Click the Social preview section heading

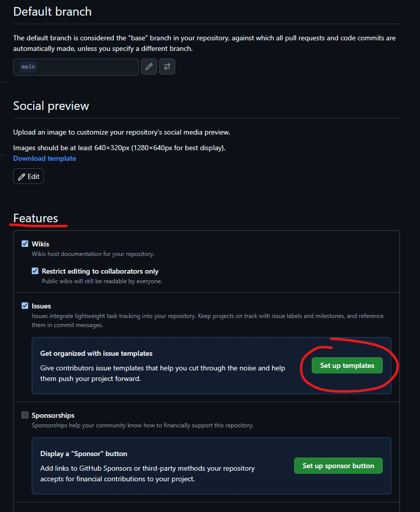pyautogui.click(x=51, y=106)
